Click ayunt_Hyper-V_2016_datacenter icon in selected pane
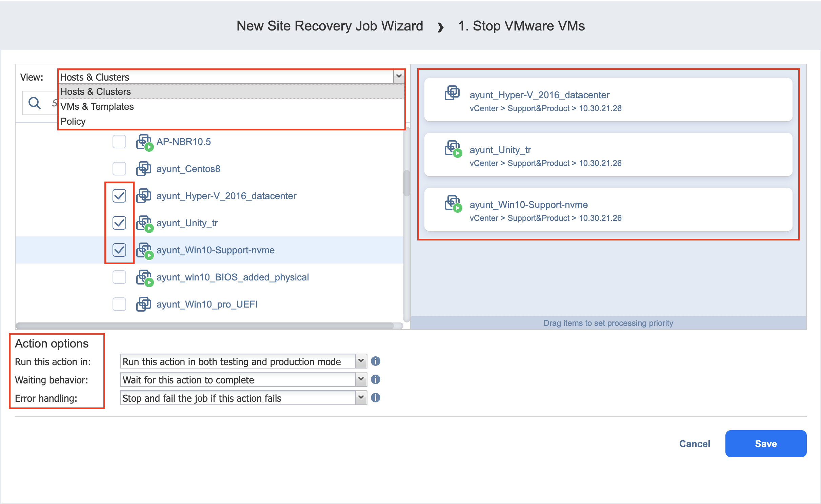 click(x=452, y=93)
